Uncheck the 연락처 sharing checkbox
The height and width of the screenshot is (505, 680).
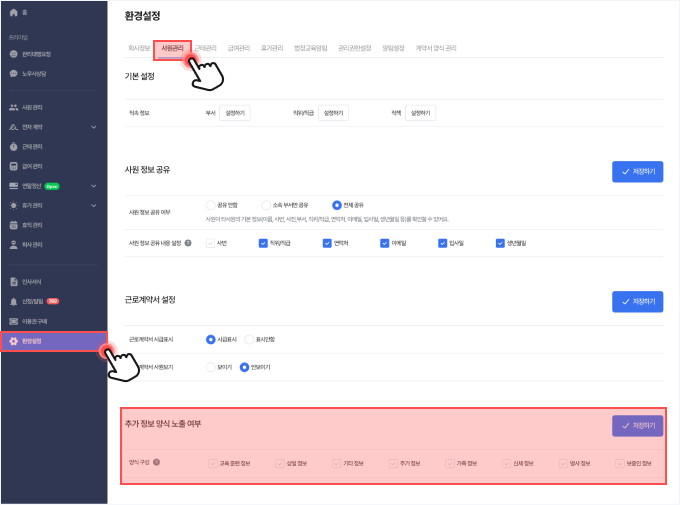pos(327,242)
